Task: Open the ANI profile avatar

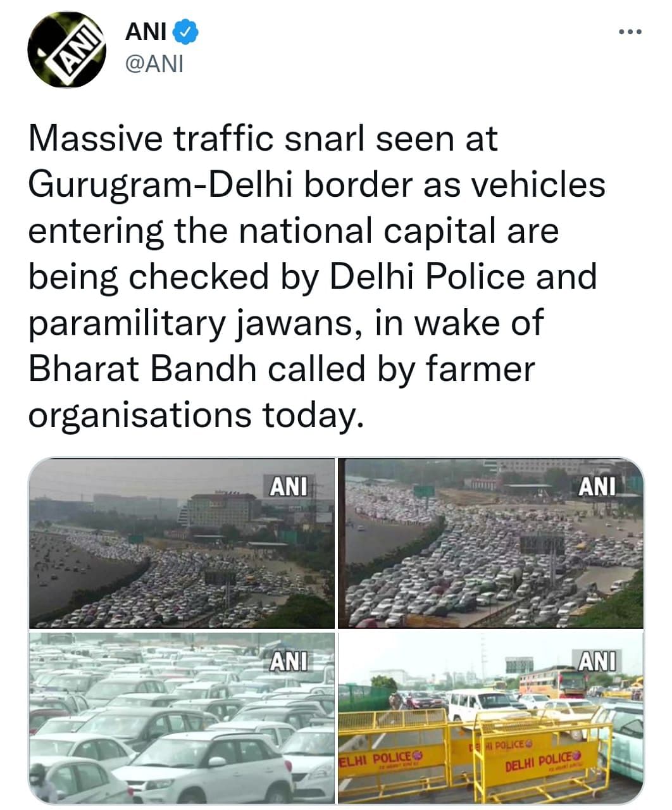Action: [66, 49]
